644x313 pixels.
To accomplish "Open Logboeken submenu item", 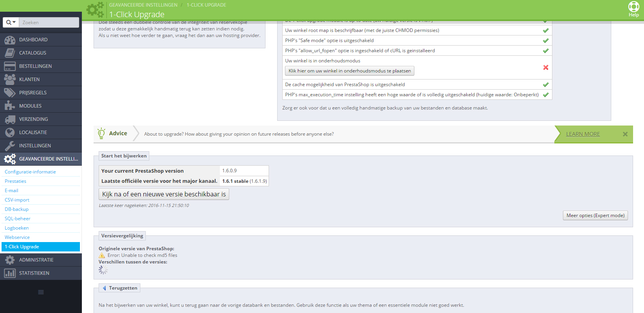I will pyautogui.click(x=17, y=228).
